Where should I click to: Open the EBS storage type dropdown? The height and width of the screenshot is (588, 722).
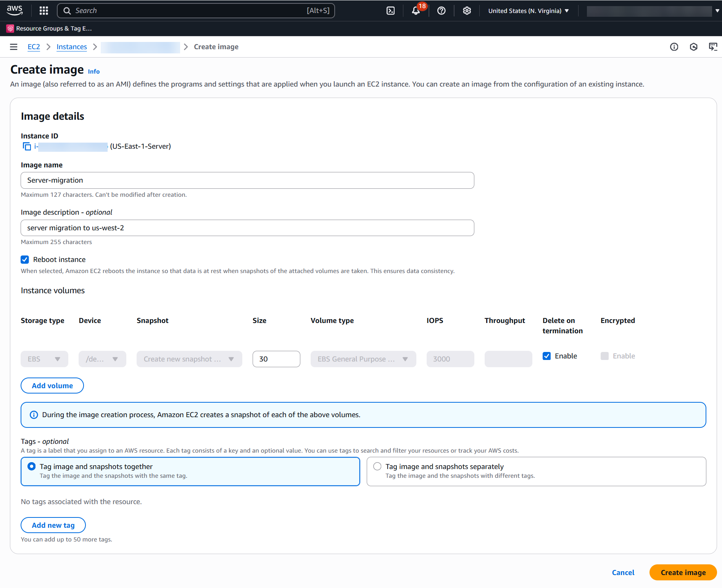tap(45, 359)
